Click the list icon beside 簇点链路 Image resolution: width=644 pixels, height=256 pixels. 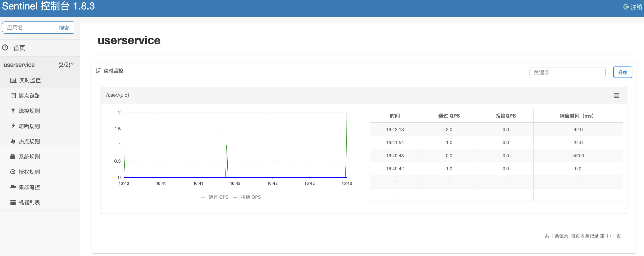(x=13, y=96)
